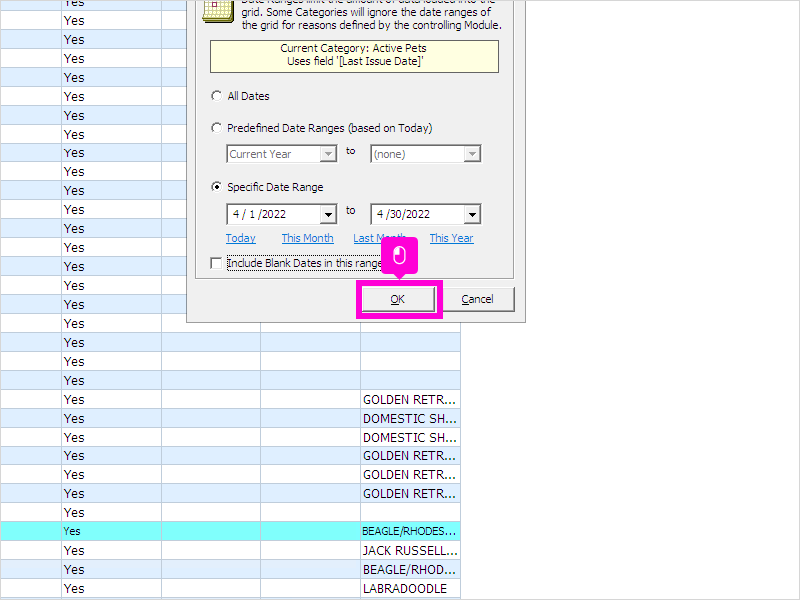
Task: Click the calendar icon in dialog
Action: pos(218,11)
